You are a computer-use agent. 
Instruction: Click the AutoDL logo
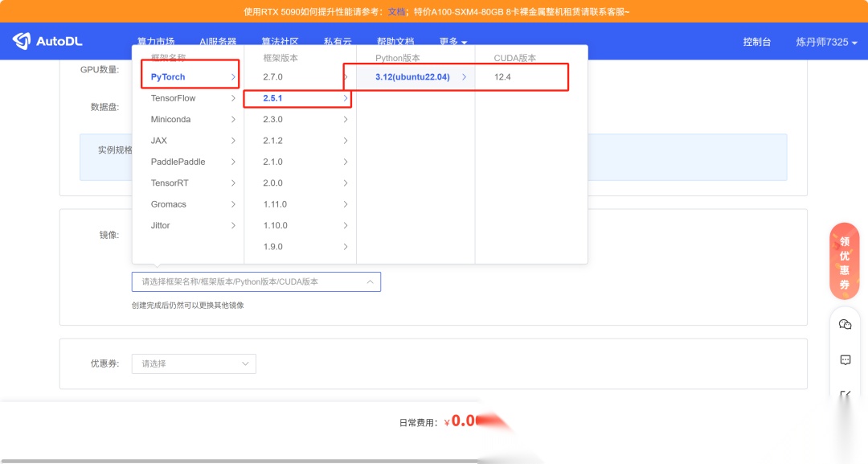[47, 41]
